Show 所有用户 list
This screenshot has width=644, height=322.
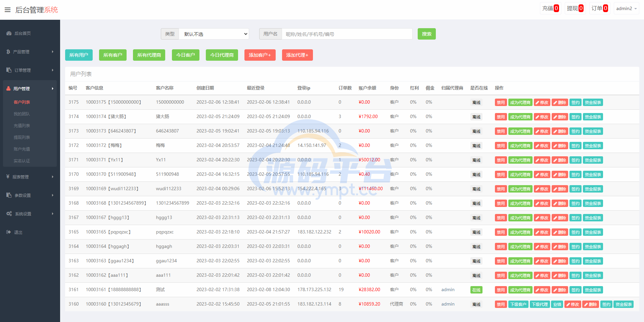79,55
